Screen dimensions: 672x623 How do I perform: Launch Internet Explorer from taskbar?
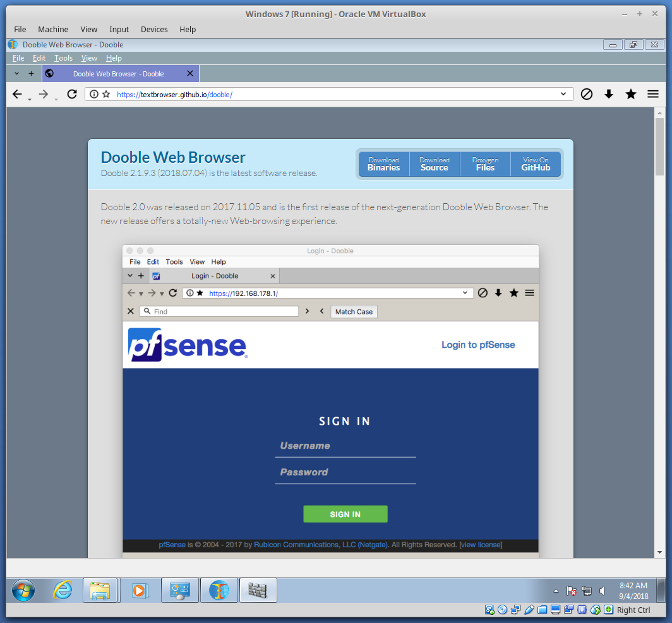pos(63,590)
